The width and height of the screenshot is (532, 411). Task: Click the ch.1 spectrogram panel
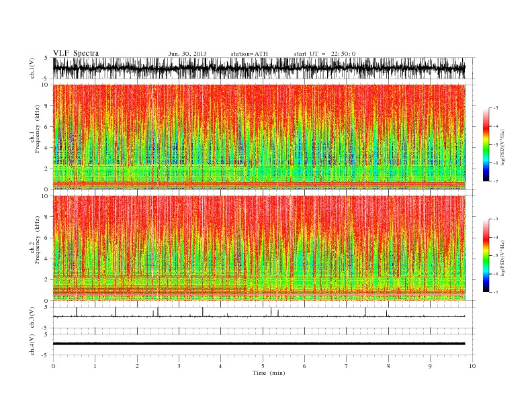click(264, 137)
